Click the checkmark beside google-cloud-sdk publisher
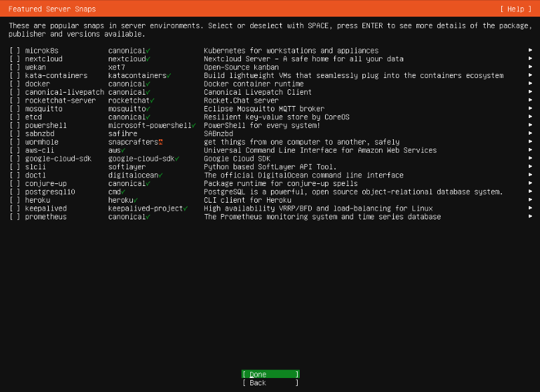Image resolution: width=540 pixels, height=392 pixels. (x=177, y=159)
